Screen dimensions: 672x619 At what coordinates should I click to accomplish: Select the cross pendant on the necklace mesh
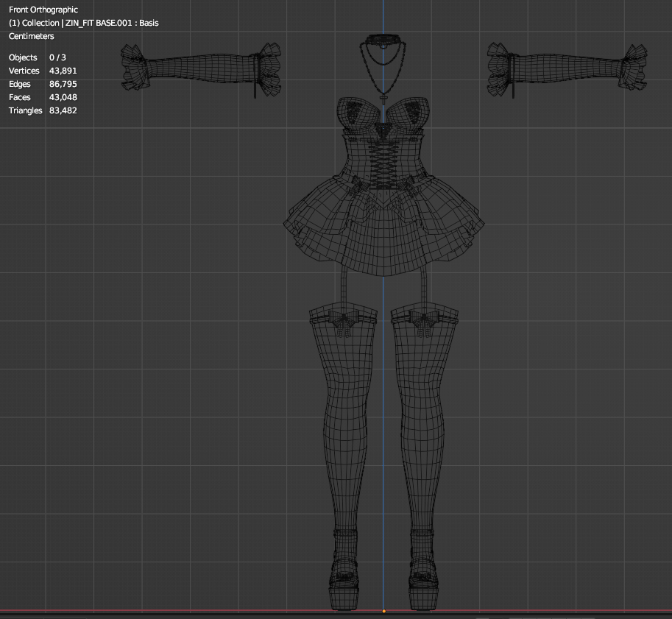click(383, 100)
